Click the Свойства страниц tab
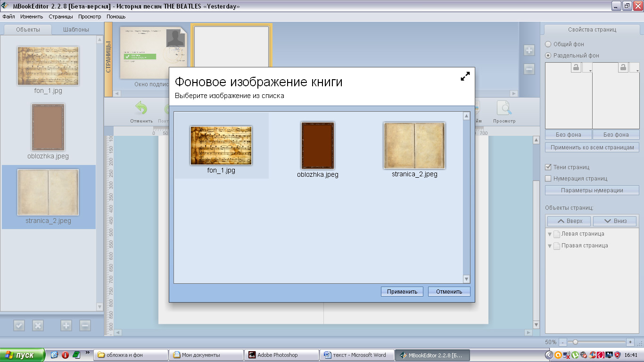Viewport: 644px width, 362px height. click(x=592, y=29)
